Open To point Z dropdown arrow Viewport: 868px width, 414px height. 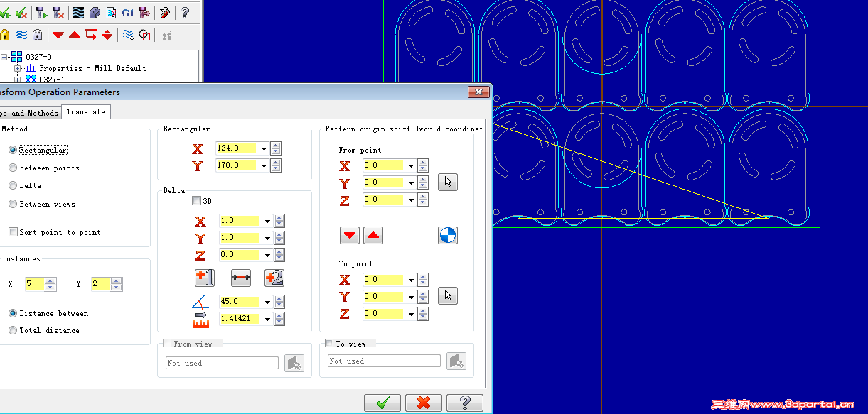(411, 313)
